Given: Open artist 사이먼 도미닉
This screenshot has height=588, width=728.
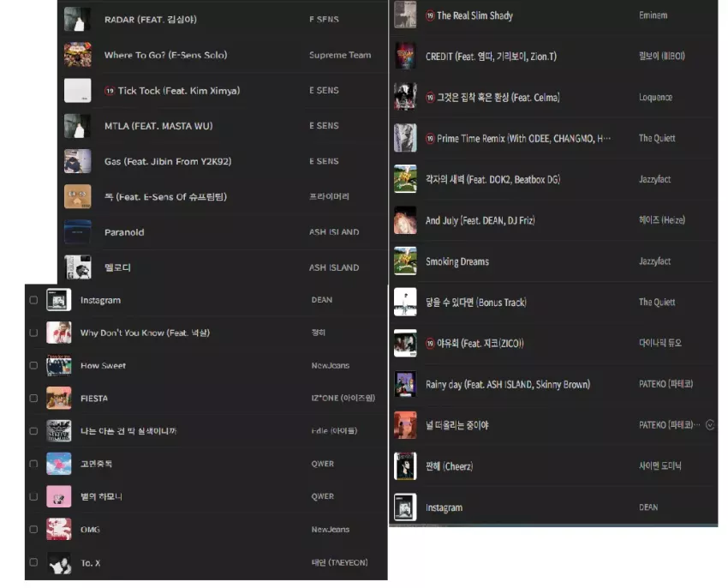Looking at the screenshot, I should pos(659,465).
